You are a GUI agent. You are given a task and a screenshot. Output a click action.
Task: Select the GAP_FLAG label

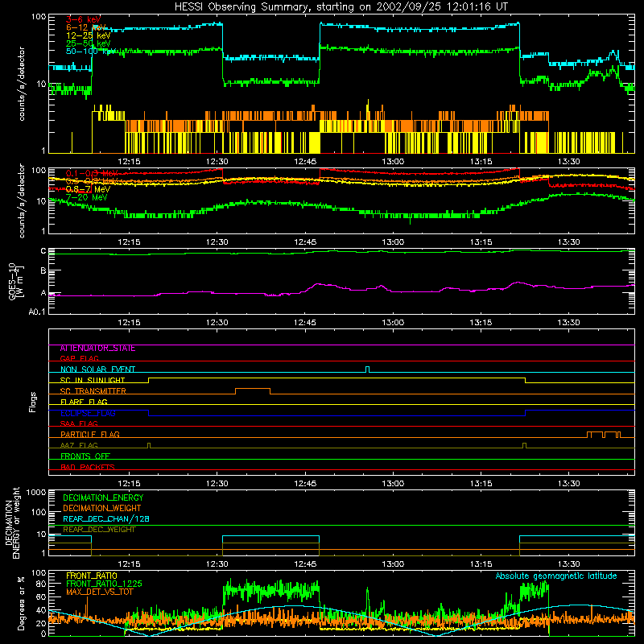(x=79, y=358)
